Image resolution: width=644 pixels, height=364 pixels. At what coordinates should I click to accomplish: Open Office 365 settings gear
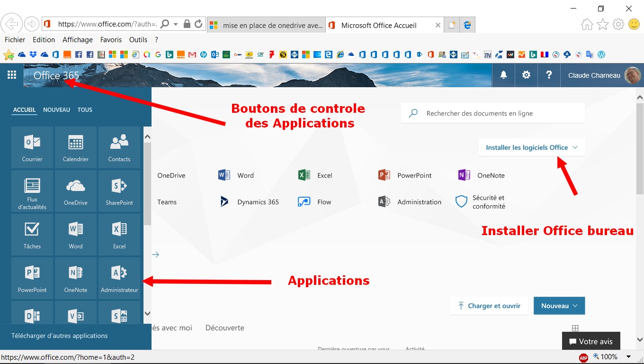(526, 75)
